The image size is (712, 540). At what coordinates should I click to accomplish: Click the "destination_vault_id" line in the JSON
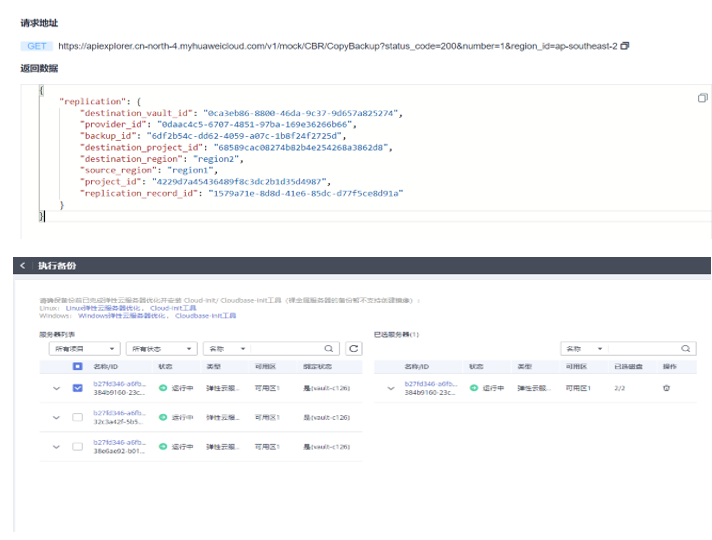click(241, 113)
